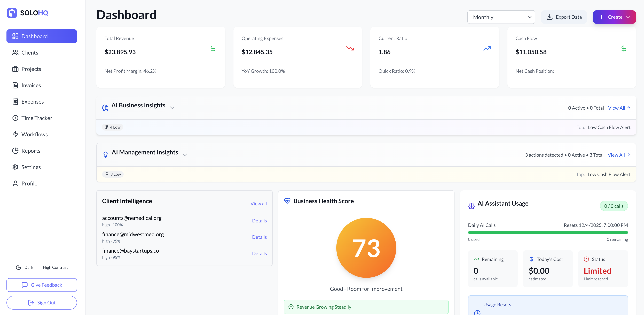The image size is (644, 315).
Task: Click the brain icon beside AI Assistant Usage
Action: coord(471,206)
